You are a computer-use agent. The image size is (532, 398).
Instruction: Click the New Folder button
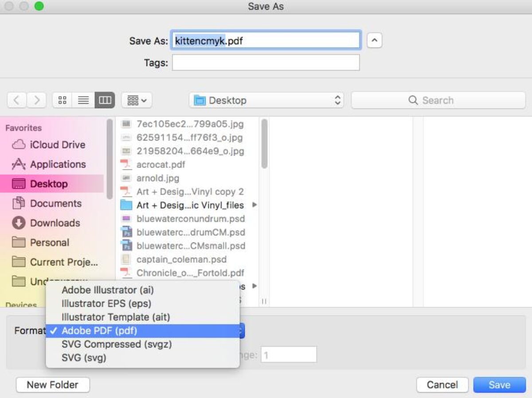tap(53, 385)
